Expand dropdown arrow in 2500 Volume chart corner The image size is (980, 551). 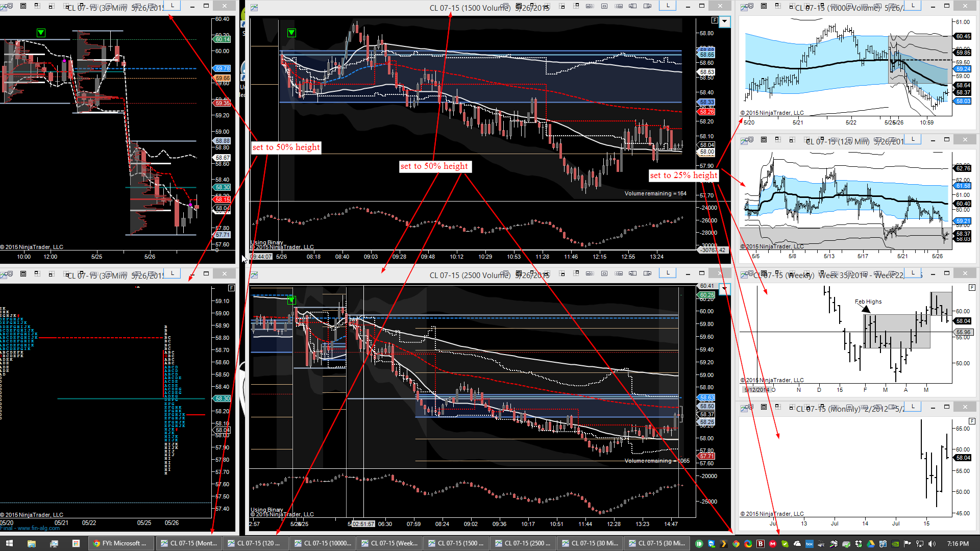(x=725, y=289)
